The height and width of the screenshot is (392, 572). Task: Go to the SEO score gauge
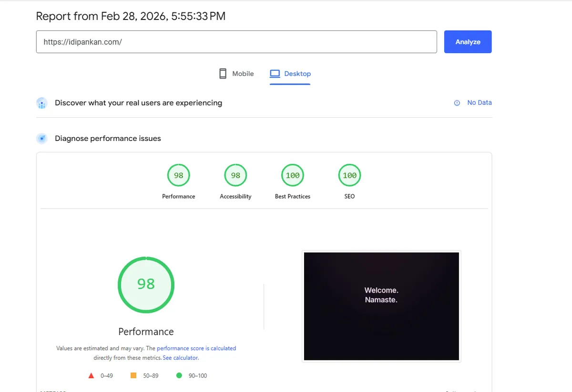(349, 176)
